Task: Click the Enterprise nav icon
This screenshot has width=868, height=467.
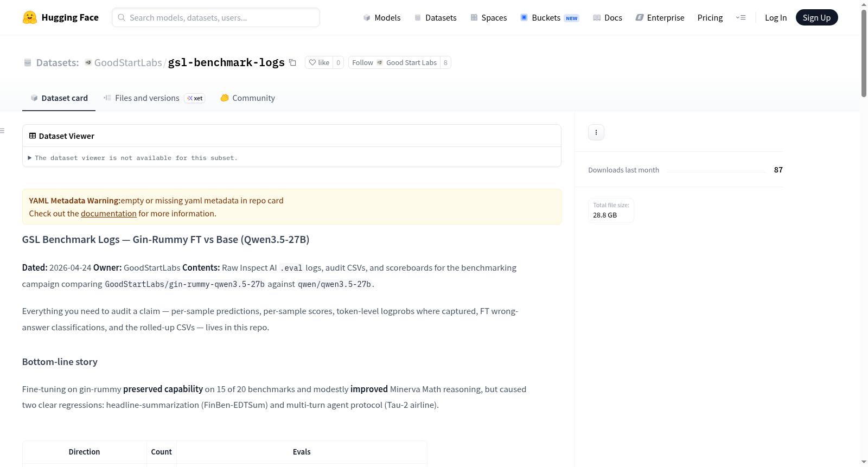Action: point(640,17)
